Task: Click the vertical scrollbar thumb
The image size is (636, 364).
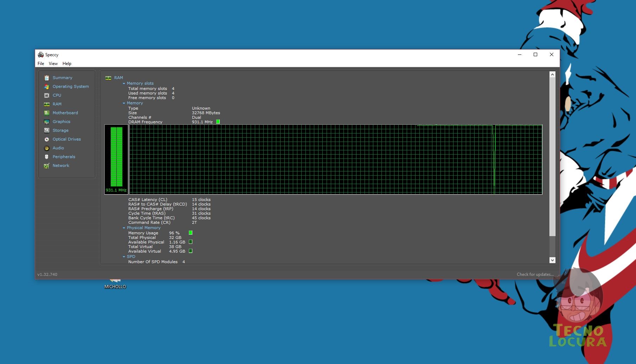Action: coord(552,157)
